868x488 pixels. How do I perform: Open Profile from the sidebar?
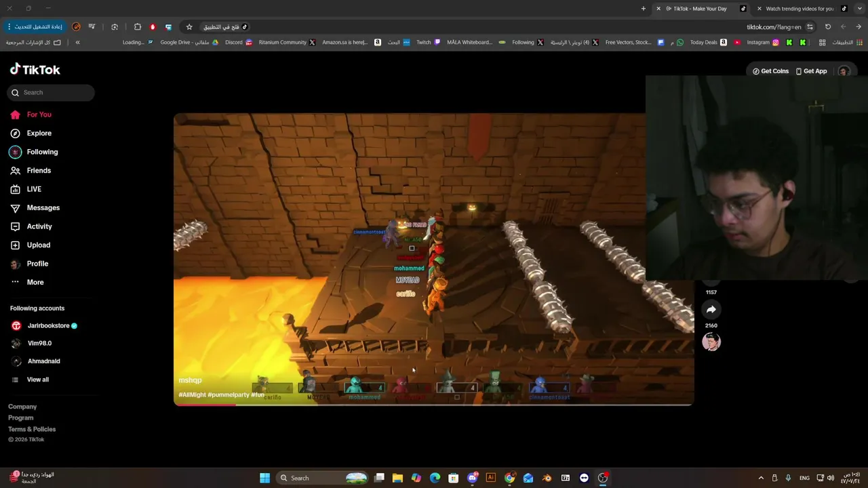pyautogui.click(x=29, y=264)
